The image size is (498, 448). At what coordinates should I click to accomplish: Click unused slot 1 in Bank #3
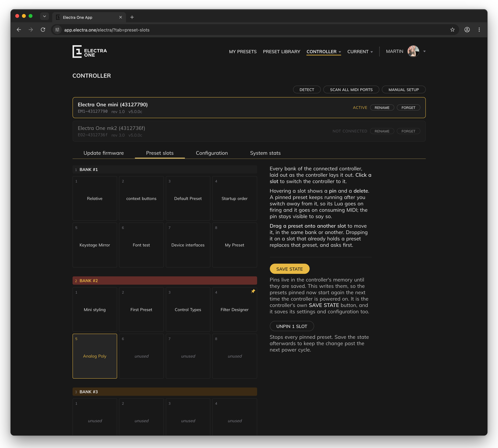pos(95,417)
